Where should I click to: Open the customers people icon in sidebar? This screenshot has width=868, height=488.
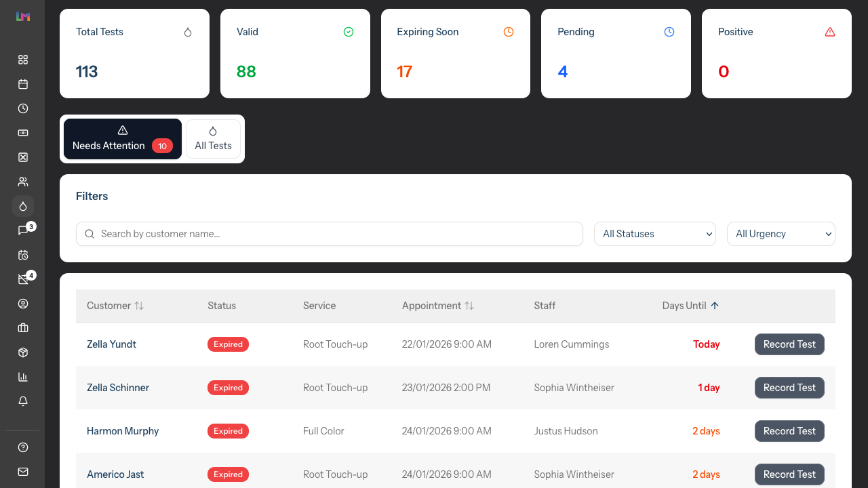pyautogui.click(x=23, y=182)
